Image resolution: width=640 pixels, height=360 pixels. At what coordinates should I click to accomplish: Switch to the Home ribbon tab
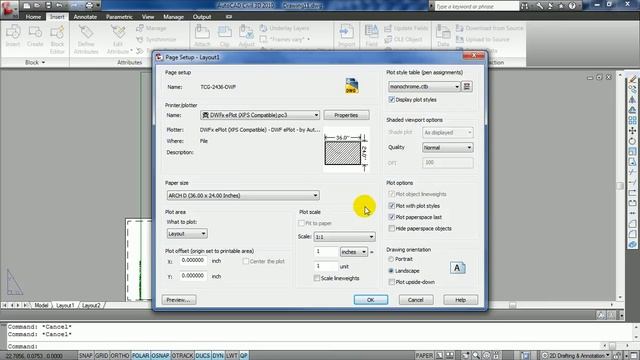pyautogui.click(x=33, y=17)
